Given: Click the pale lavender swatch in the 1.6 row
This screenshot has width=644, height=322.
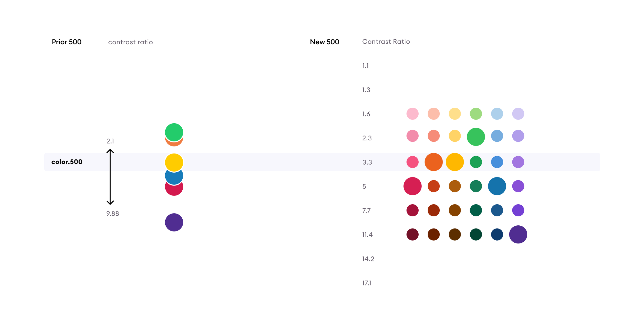Looking at the screenshot, I should tap(518, 114).
